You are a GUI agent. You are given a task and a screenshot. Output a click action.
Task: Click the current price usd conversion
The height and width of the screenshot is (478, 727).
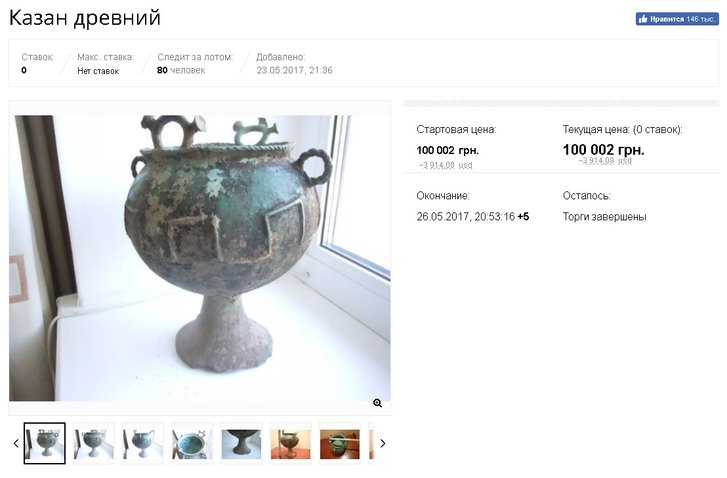coord(605,161)
